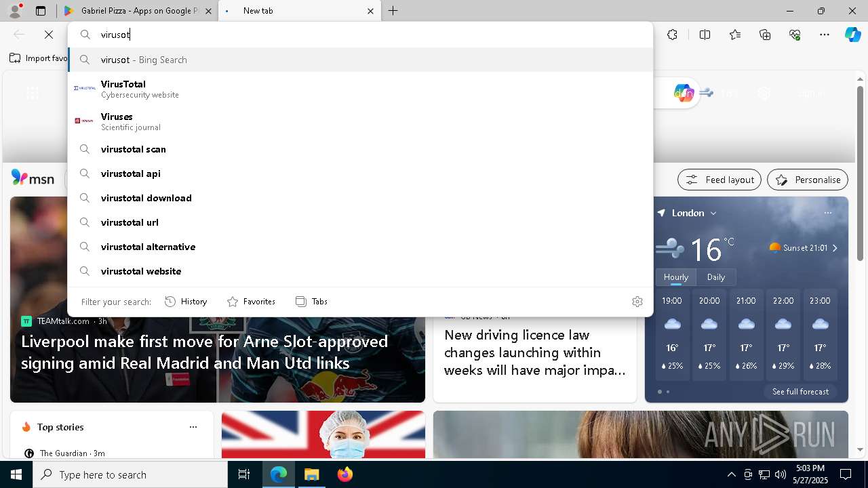Choose 'virustotal url' suggestion
868x488 pixels.
pos(360,222)
